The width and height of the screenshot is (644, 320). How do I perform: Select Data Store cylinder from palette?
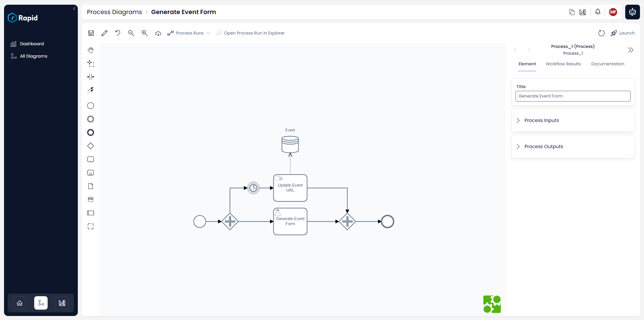[91, 200]
